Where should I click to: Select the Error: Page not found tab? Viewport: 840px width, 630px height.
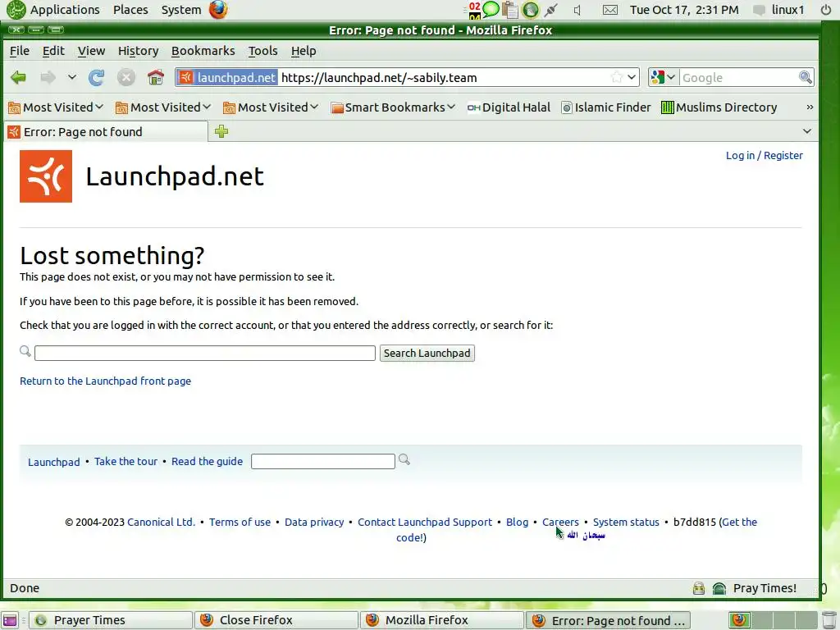click(106, 132)
